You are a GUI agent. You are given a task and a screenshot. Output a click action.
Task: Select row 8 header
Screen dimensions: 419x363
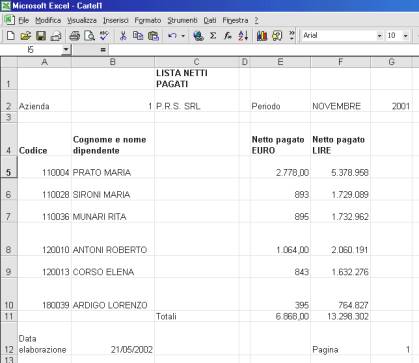pos(9,239)
